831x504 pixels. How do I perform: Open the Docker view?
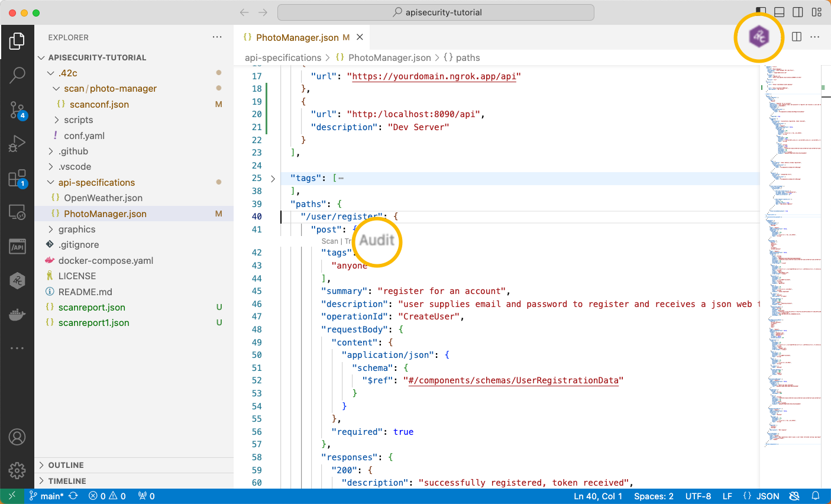click(x=17, y=315)
